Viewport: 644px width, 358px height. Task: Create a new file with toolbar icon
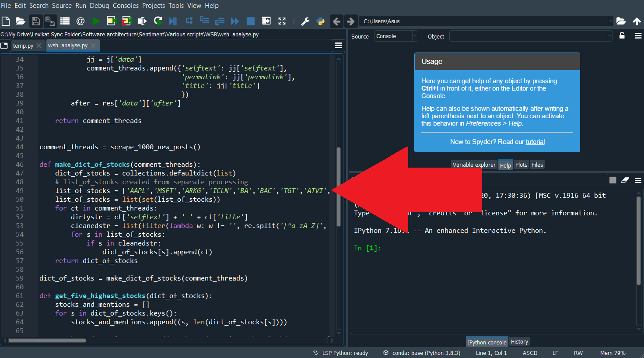(x=6, y=21)
